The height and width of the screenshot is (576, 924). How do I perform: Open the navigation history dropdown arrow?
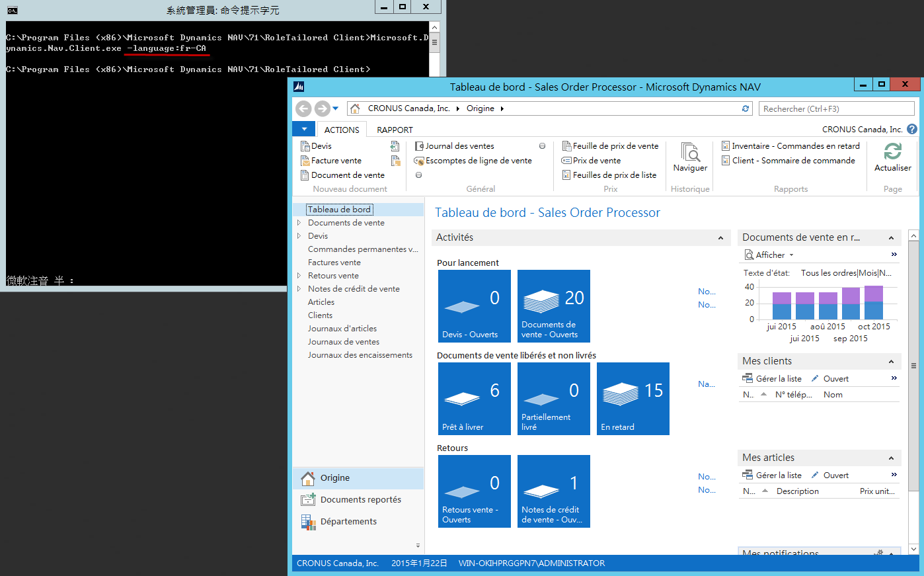[336, 108]
